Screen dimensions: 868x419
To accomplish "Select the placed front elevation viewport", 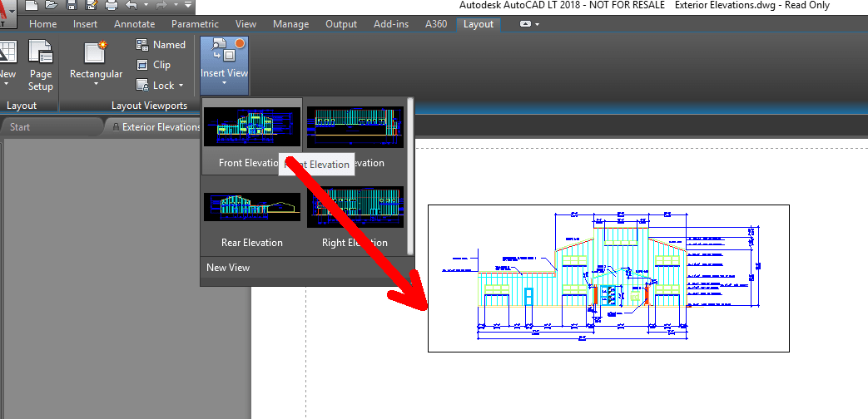I will coord(608,278).
